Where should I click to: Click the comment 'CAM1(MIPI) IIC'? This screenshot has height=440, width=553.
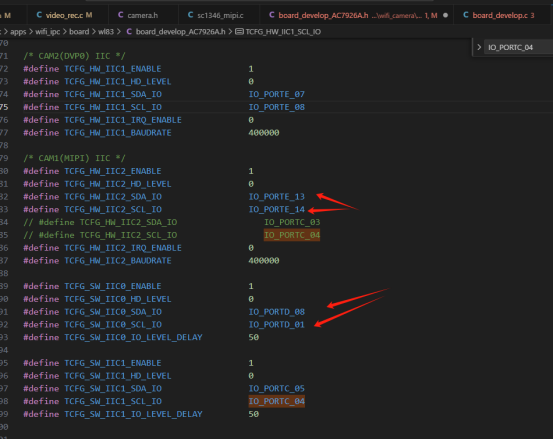coord(74,158)
